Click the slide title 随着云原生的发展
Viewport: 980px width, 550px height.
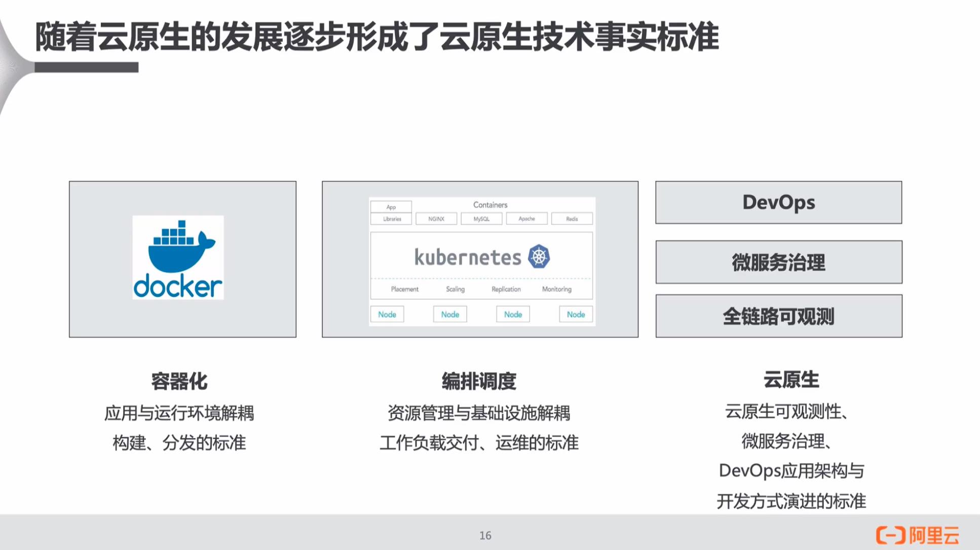(x=376, y=36)
